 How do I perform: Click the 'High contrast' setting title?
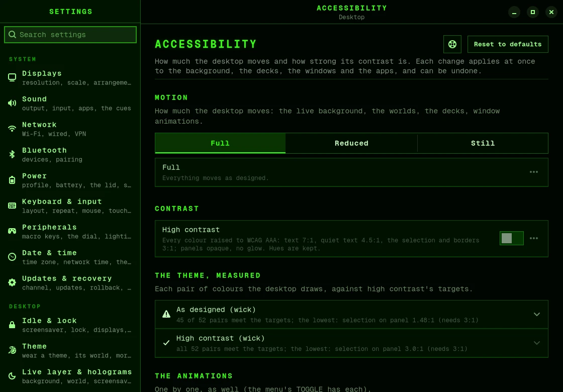pyautogui.click(x=191, y=230)
